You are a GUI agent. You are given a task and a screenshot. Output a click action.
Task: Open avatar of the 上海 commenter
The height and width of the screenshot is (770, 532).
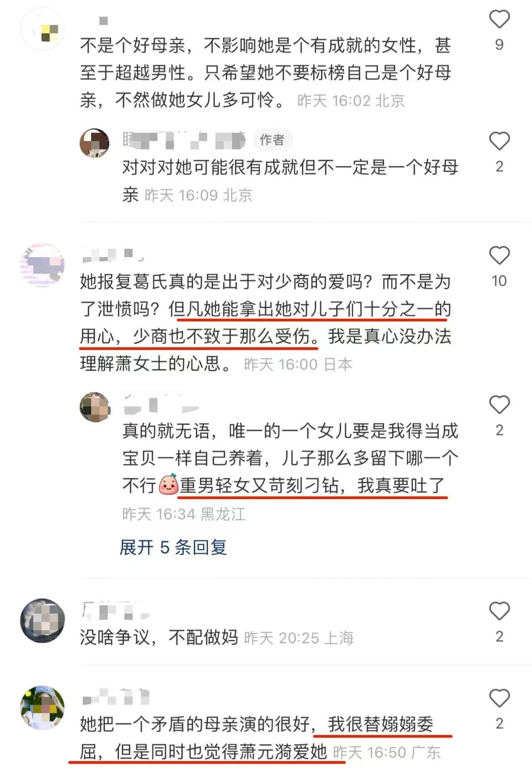(x=43, y=621)
